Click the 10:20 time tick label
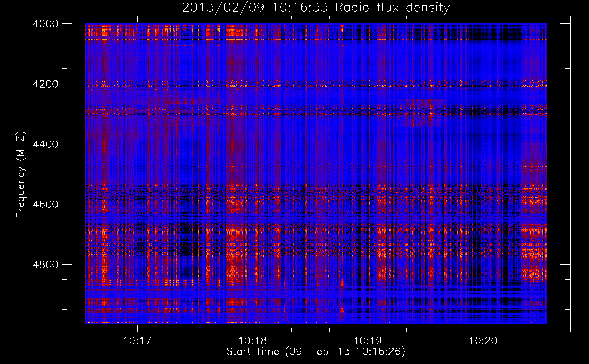 click(x=483, y=341)
